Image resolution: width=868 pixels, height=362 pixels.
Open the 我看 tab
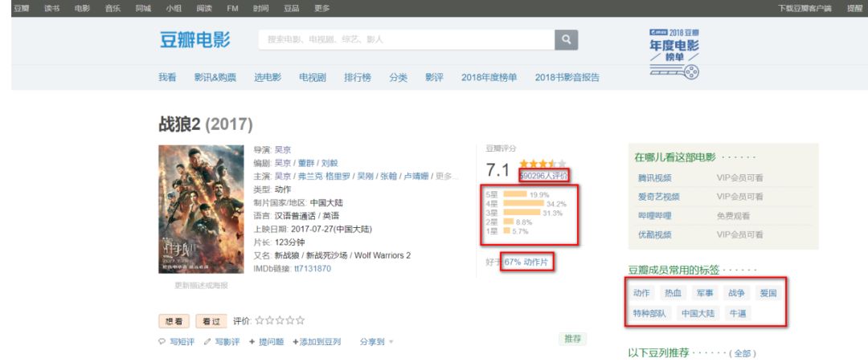point(167,77)
